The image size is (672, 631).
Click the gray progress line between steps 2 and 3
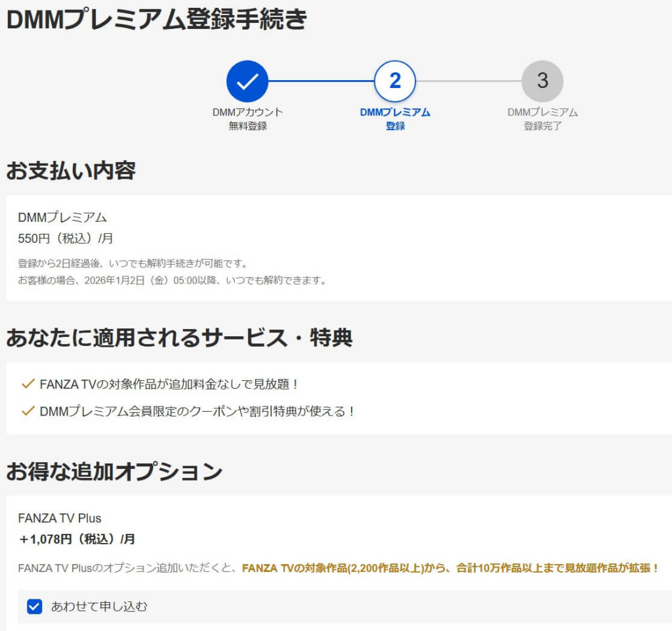click(469, 81)
